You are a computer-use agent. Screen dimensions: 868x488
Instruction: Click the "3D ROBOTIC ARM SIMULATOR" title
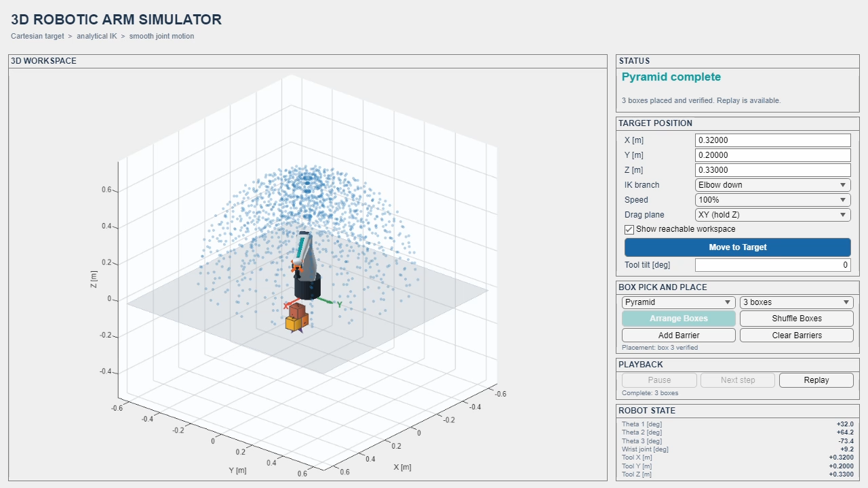(x=116, y=20)
